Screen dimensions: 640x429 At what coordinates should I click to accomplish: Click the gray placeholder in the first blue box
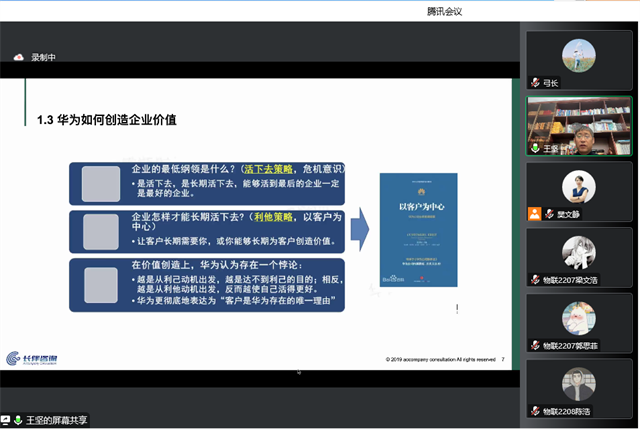pyautogui.click(x=101, y=184)
